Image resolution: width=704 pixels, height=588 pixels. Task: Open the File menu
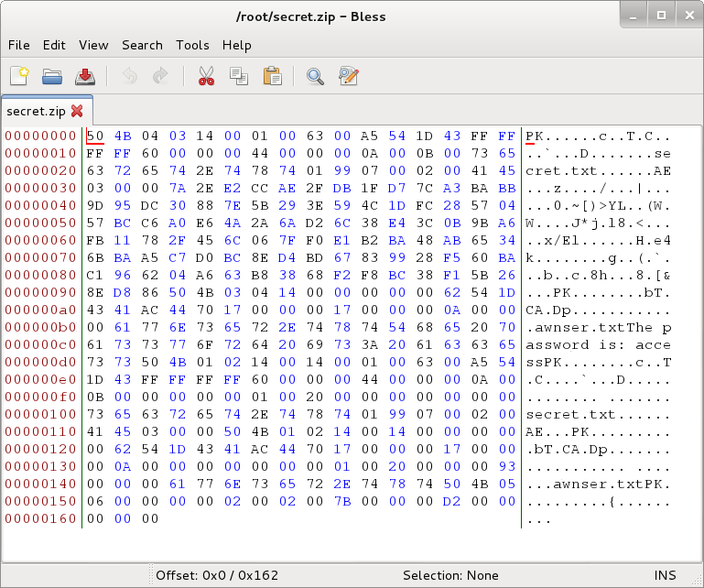click(19, 45)
